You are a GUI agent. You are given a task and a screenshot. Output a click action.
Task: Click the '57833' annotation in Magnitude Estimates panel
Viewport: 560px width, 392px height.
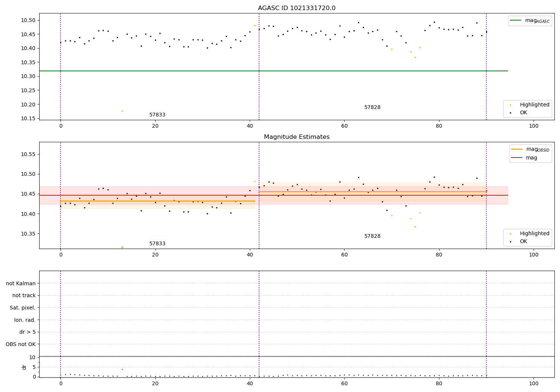click(x=157, y=244)
